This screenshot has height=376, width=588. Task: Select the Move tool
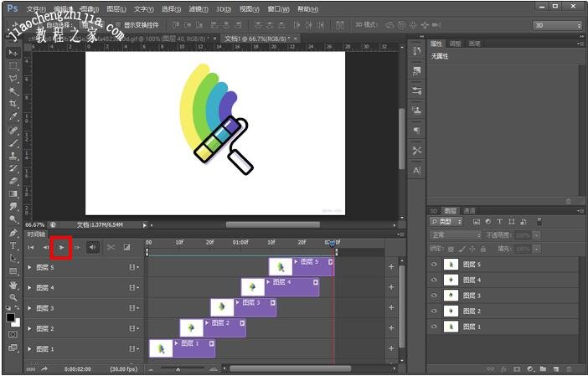(13, 52)
